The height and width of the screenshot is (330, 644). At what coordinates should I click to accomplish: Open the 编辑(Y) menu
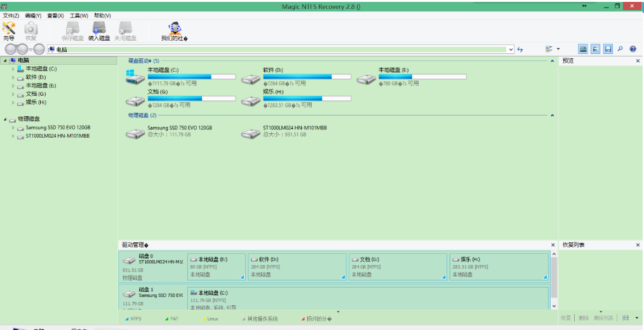point(33,16)
